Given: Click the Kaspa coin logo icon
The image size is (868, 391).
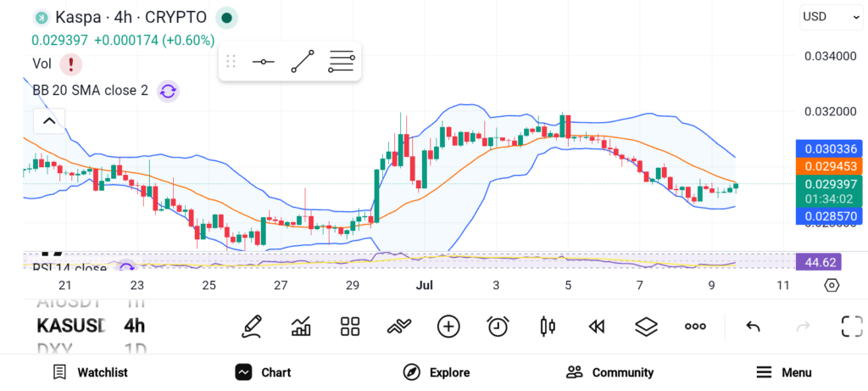Looking at the screenshot, I should click(x=41, y=18).
